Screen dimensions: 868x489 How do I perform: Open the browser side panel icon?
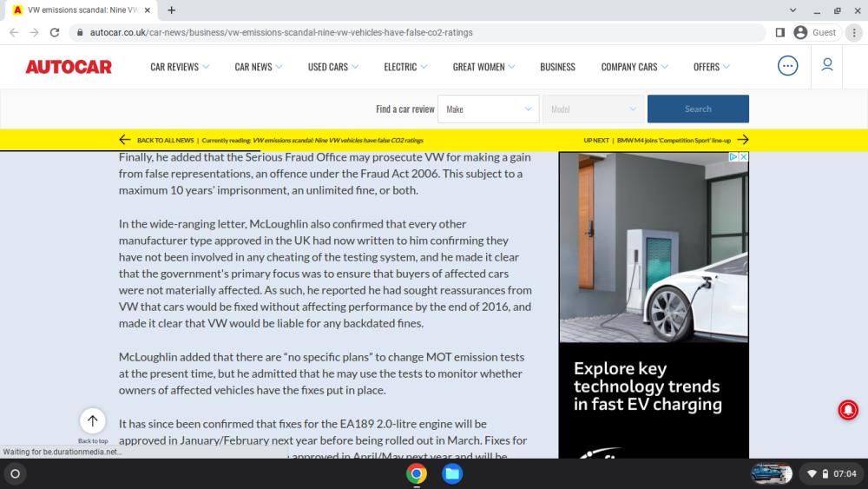coord(780,33)
